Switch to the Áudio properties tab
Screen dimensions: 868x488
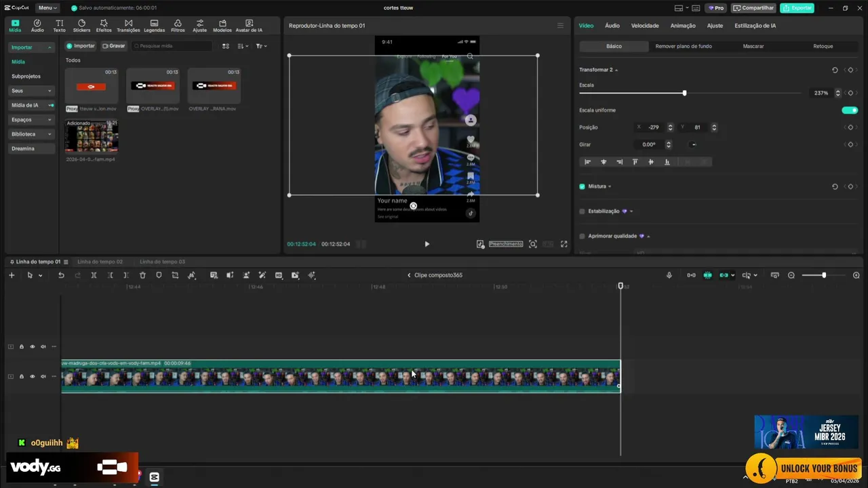click(612, 26)
